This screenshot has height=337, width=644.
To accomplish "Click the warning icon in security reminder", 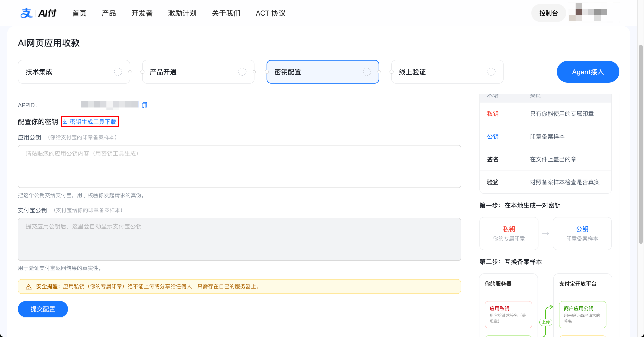I will point(29,287).
